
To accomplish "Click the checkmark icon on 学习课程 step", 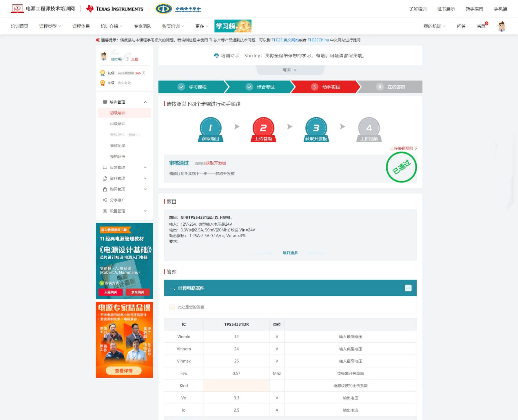I will pyautogui.click(x=181, y=87).
